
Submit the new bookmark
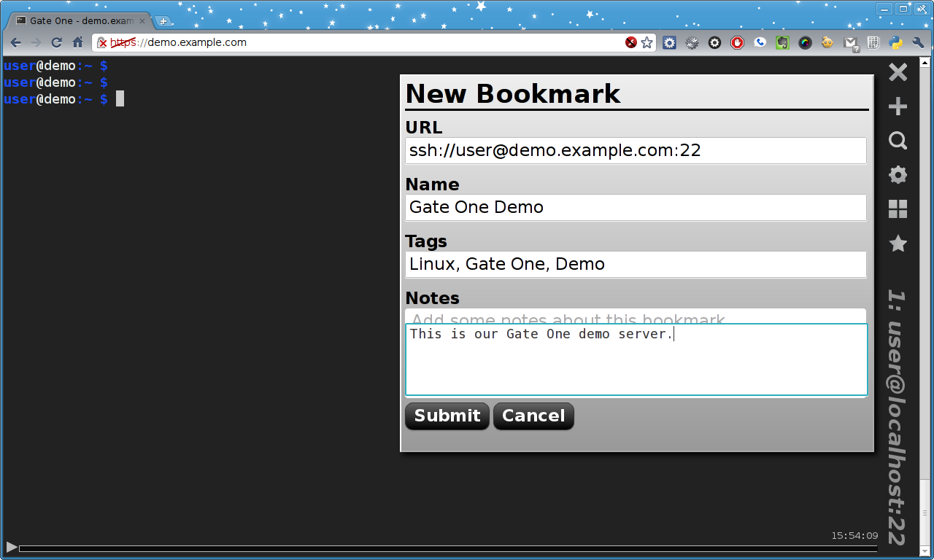pyautogui.click(x=447, y=416)
